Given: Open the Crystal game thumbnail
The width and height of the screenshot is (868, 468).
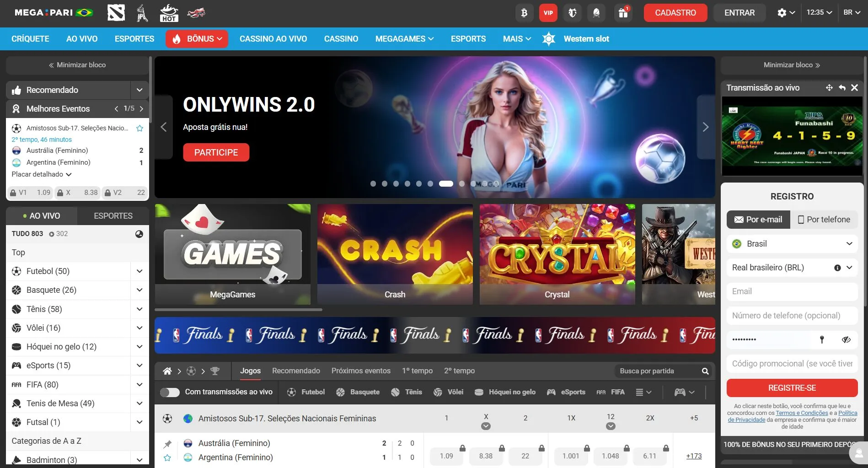Looking at the screenshot, I should [557, 254].
